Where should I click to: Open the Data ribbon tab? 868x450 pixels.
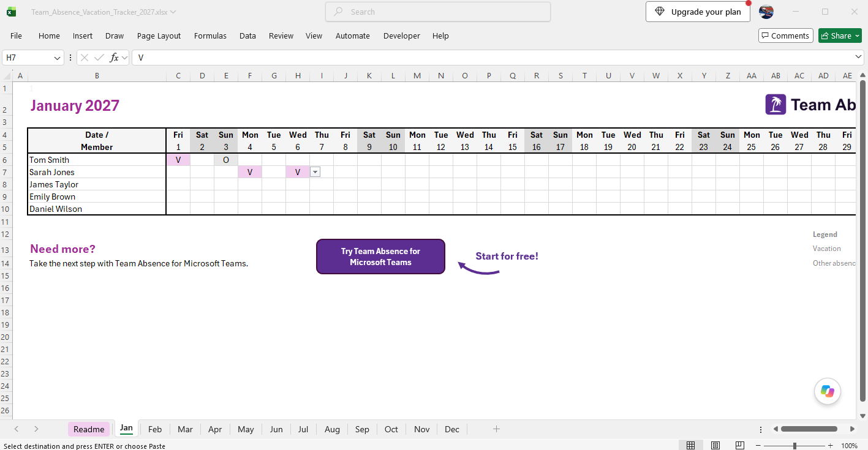point(247,36)
